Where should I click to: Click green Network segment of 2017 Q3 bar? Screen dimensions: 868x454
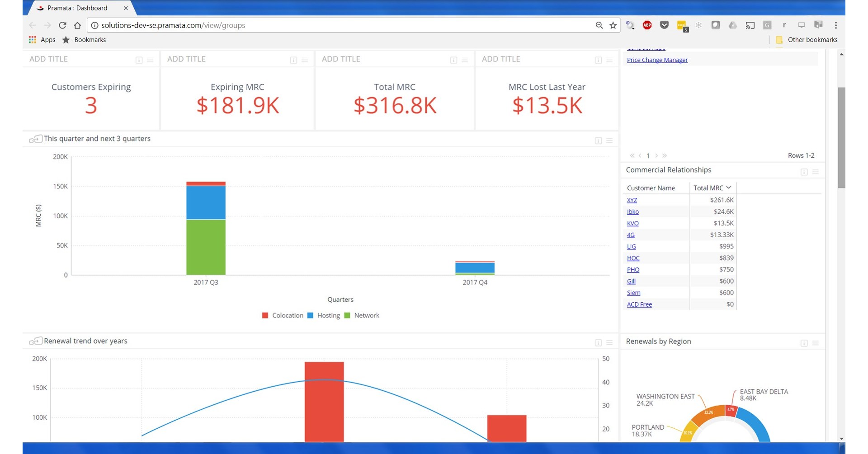point(206,247)
